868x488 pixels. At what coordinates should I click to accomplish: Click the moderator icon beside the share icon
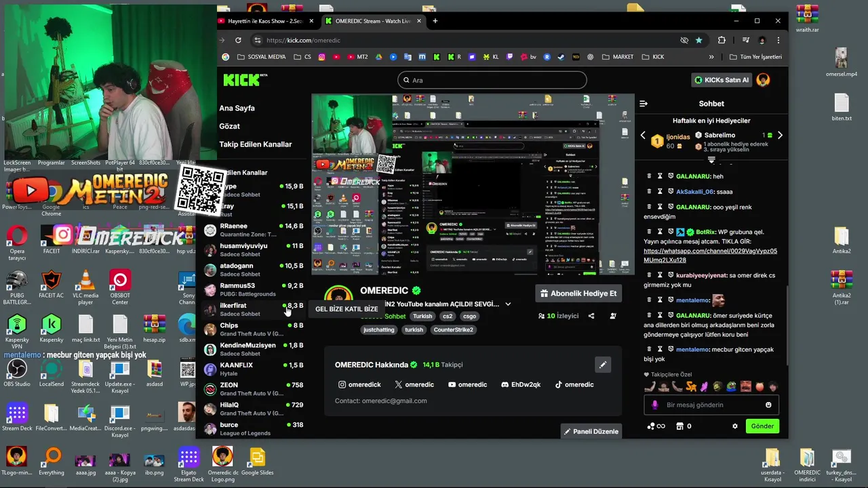tap(613, 316)
